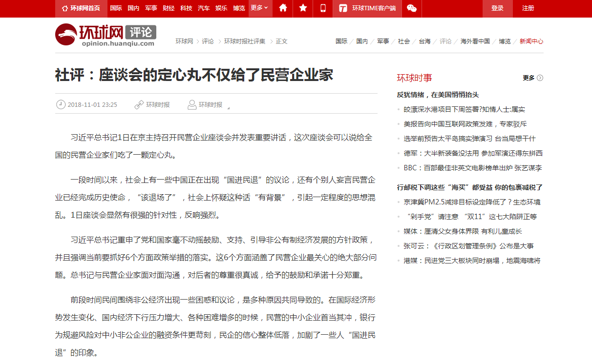
Task: Open the mobile phone icon link
Action: (x=323, y=8)
